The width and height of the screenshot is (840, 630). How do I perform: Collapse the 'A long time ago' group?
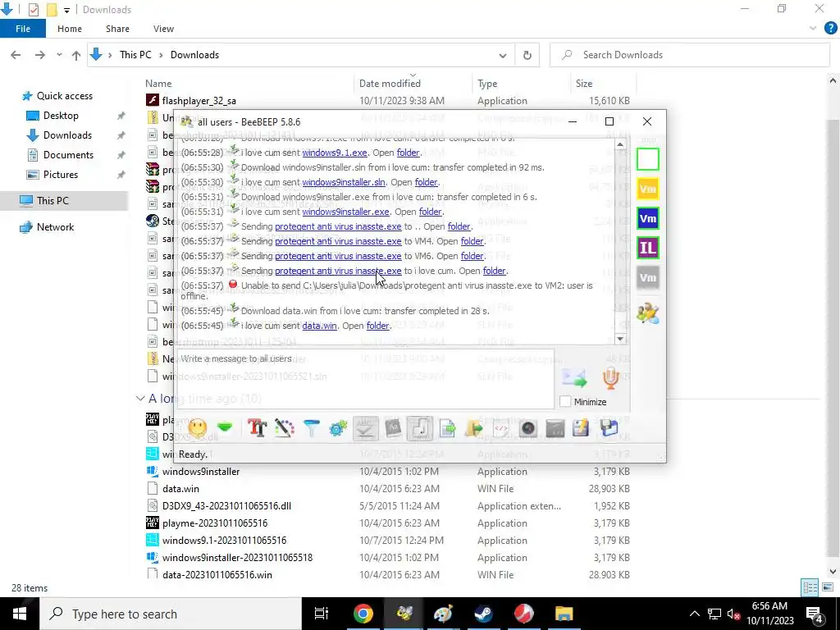[x=140, y=398]
